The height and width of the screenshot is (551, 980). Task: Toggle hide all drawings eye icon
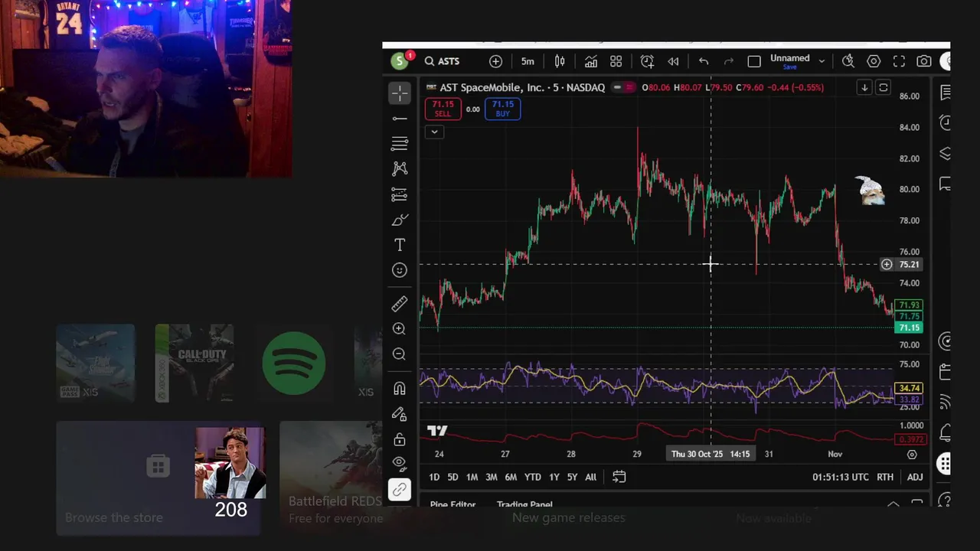click(x=400, y=462)
